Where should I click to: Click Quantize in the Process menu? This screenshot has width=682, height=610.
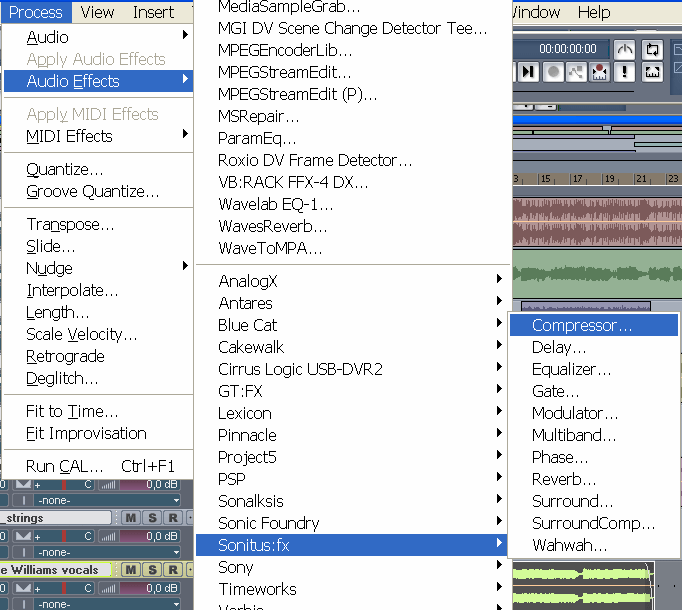click(x=98, y=169)
